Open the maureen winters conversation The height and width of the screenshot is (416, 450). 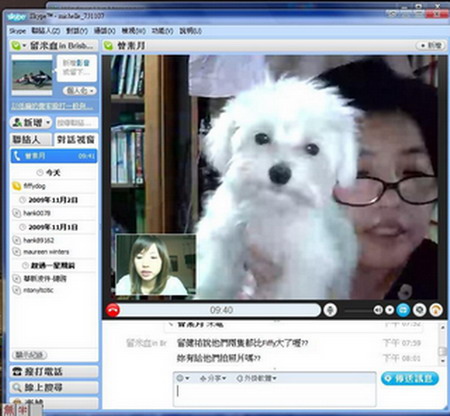pyautogui.click(x=54, y=252)
